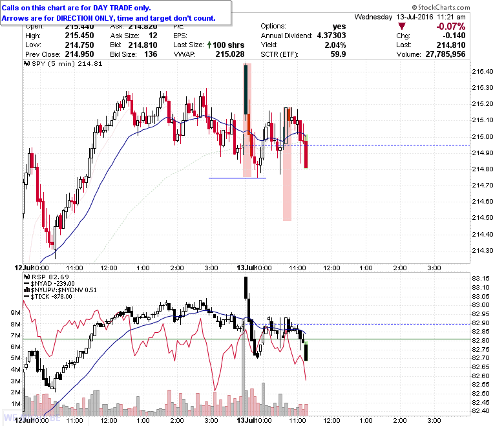Click the Options value 'yes'
504x426 pixels.
click(x=339, y=27)
